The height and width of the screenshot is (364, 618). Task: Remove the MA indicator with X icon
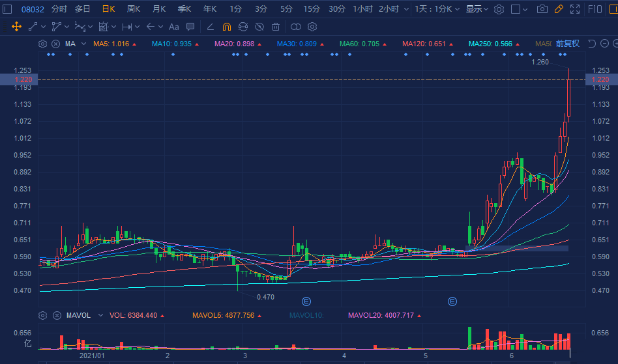56,44
